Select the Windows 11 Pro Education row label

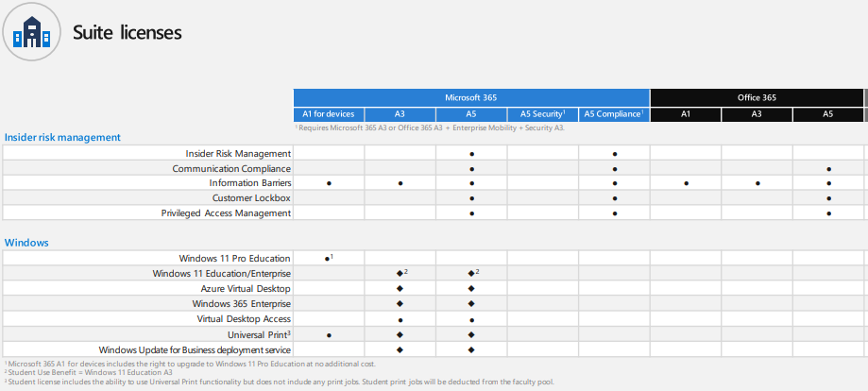click(235, 258)
